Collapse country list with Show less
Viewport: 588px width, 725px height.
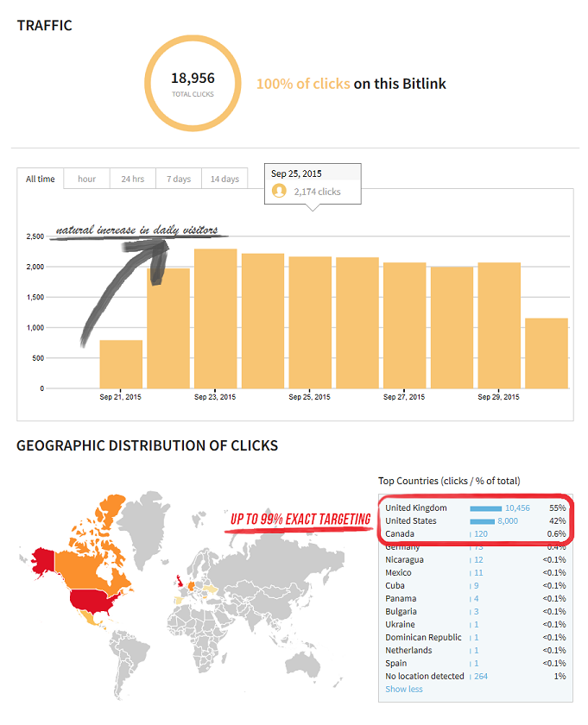[404, 689]
